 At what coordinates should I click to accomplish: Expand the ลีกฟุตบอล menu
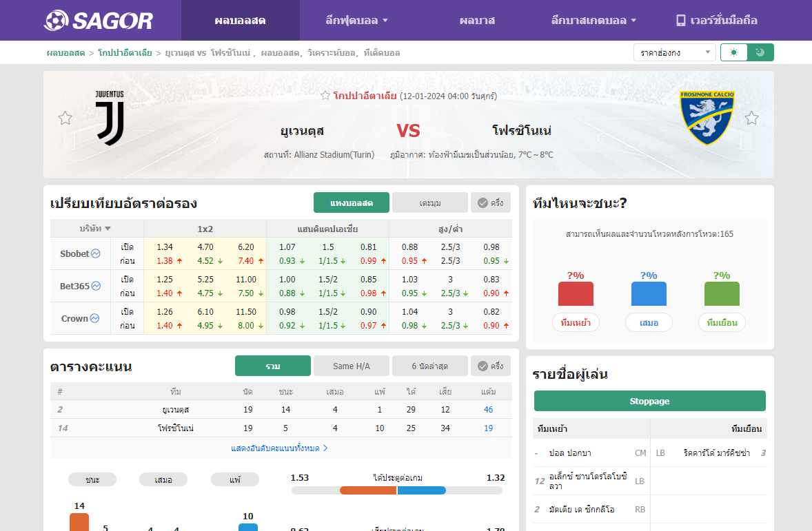click(357, 20)
